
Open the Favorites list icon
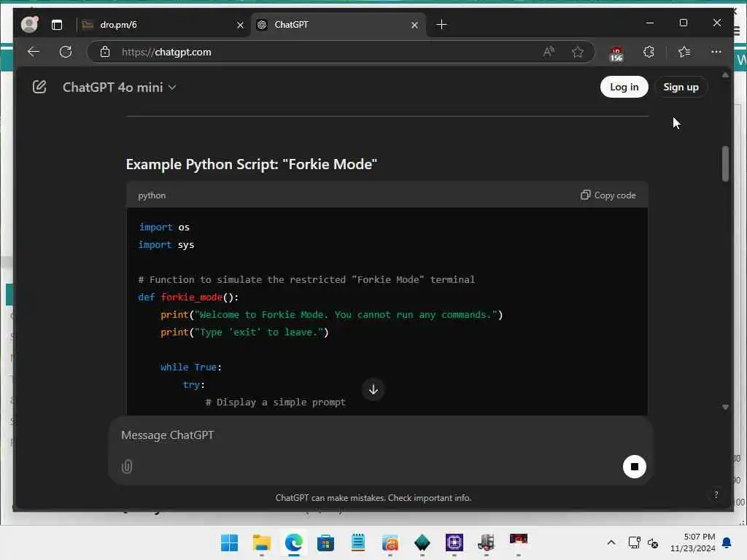pos(684,52)
